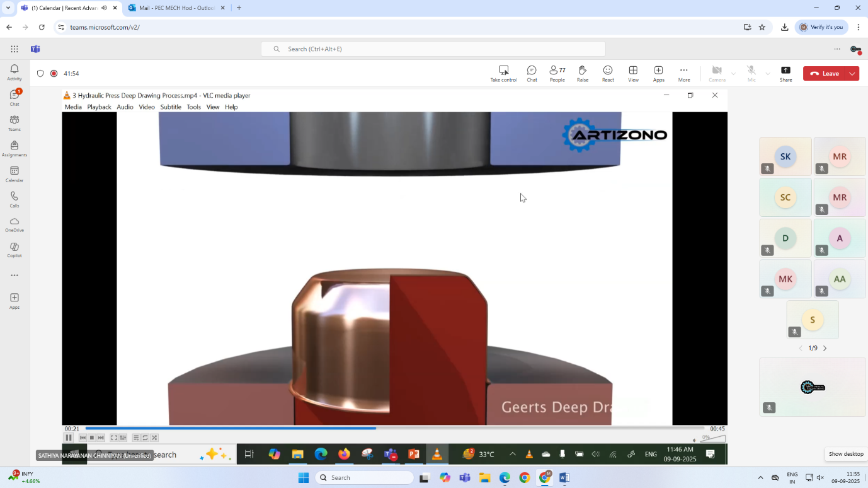Image resolution: width=868 pixels, height=488 pixels.
Task: Click next media in shared VLC controls
Action: pyautogui.click(x=101, y=438)
